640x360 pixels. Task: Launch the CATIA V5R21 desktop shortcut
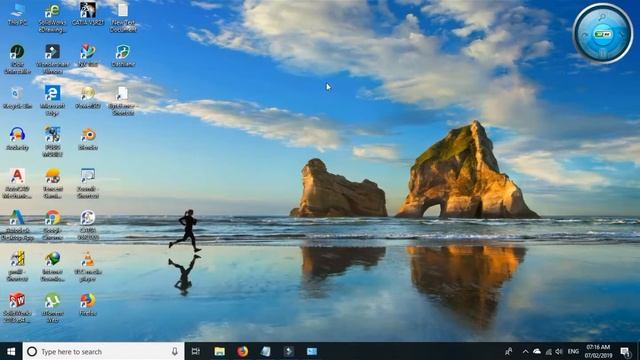pyautogui.click(x=88, y=15)
